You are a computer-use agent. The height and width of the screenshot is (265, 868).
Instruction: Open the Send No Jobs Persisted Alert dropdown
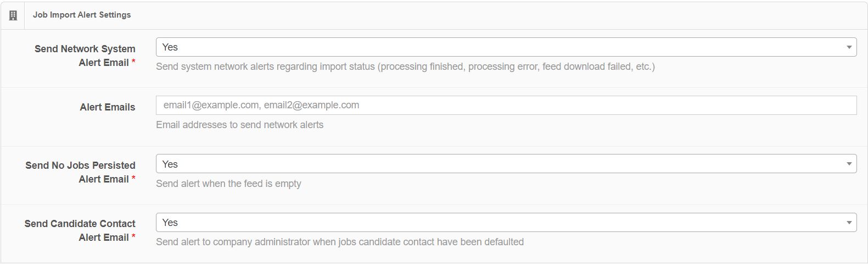click(506, 164)
